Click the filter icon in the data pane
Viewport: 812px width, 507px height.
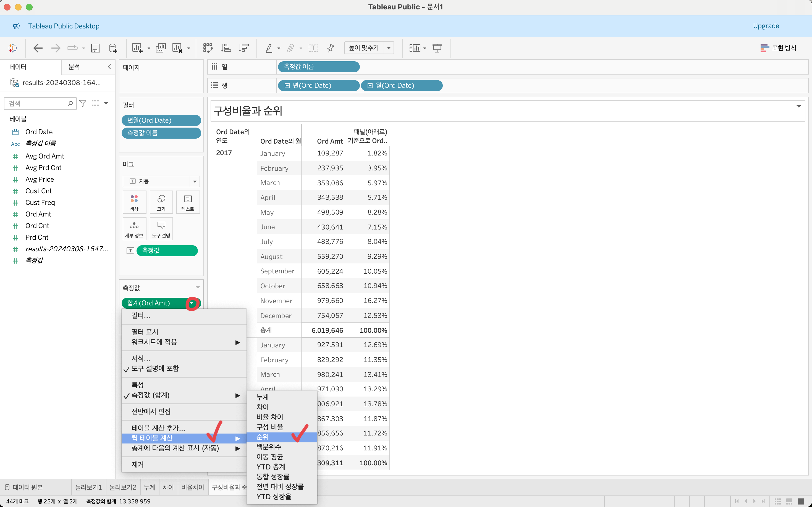point(83,103)
